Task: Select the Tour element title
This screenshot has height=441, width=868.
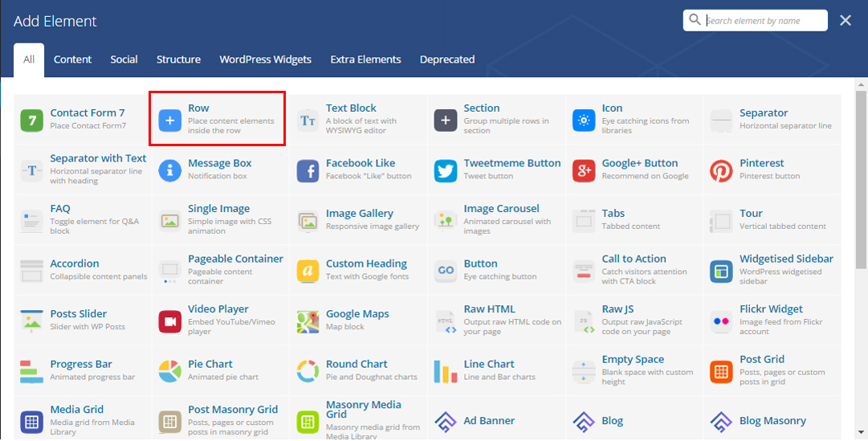Action: [751, 214]
